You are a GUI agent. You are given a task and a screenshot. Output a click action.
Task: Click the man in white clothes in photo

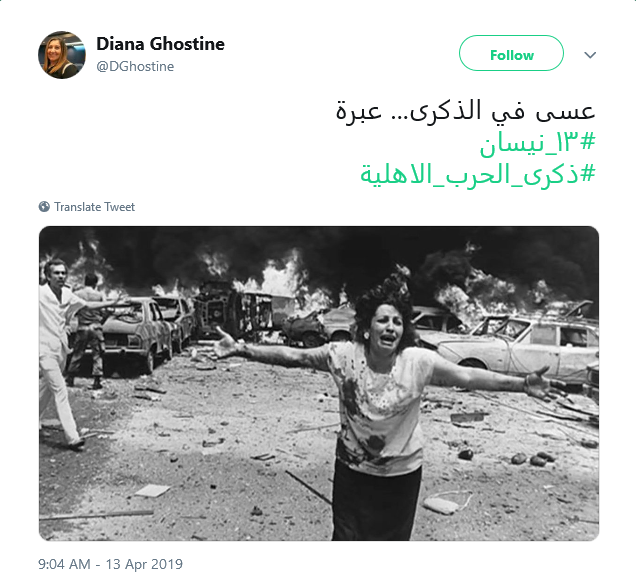(x=57, y=349)
